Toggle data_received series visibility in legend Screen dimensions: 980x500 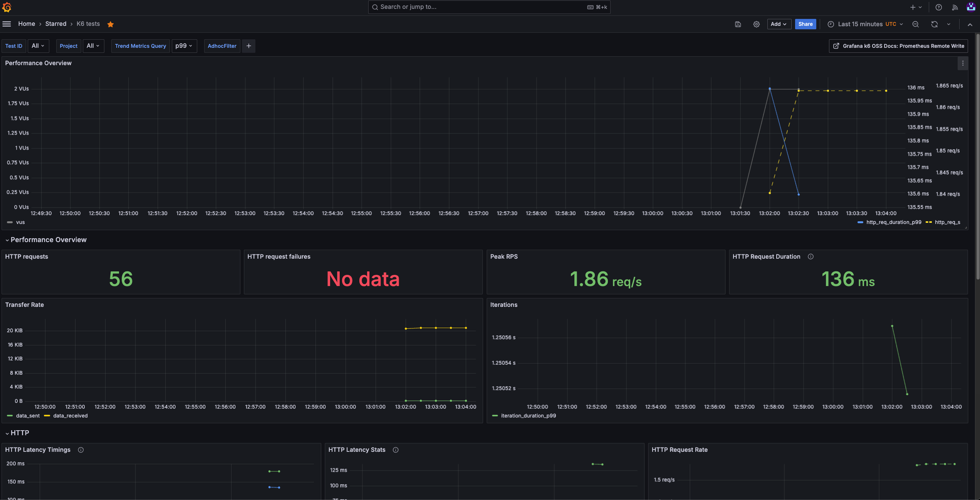(70, 416)
